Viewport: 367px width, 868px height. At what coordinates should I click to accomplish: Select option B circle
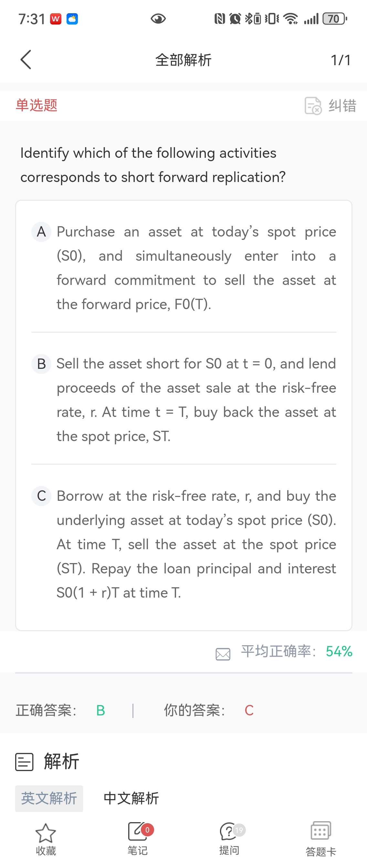41,364
